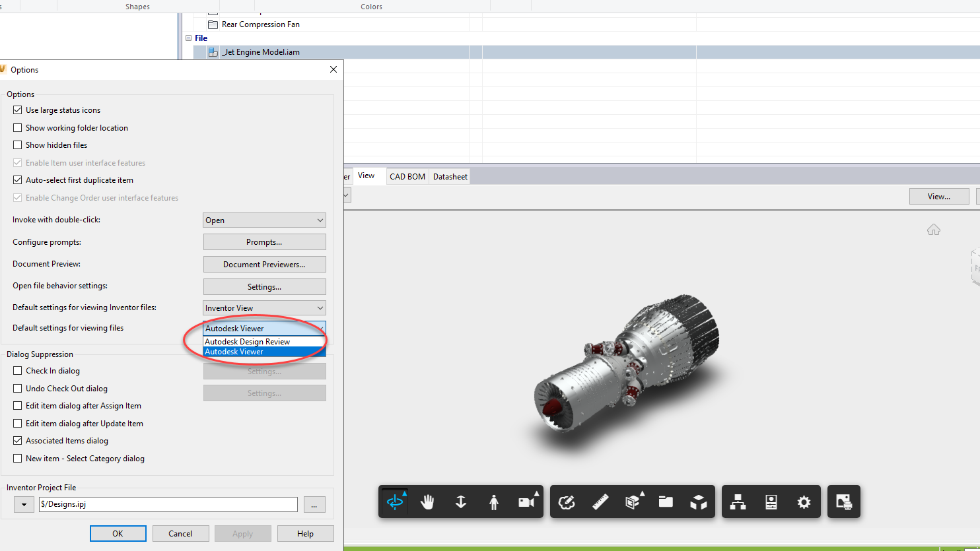980x551 pixels.
Task: Open the Section analysis tool
Action: 633,502
